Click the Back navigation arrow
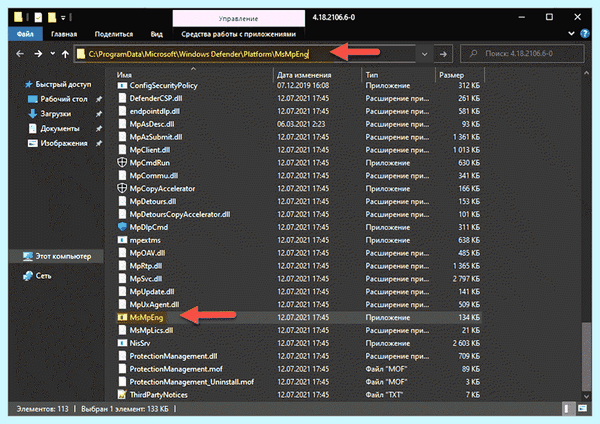Screen dimensions: 600x424 click(x=20, y=54)
